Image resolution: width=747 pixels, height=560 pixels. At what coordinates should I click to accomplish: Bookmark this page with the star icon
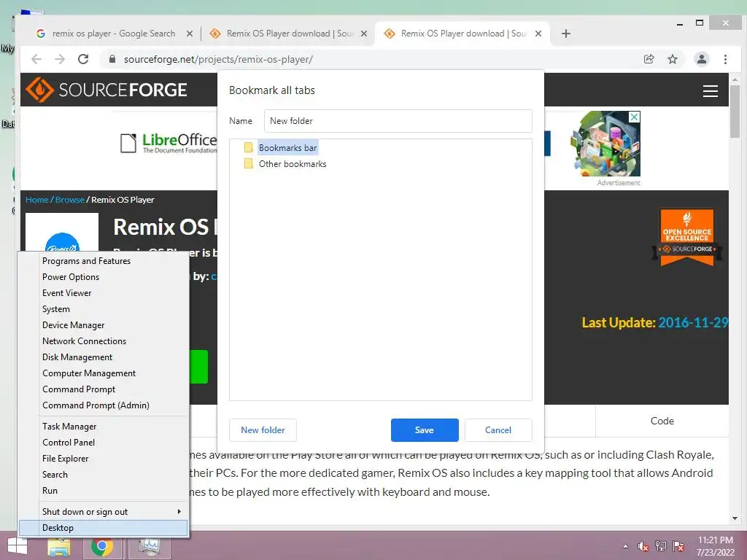672,59
